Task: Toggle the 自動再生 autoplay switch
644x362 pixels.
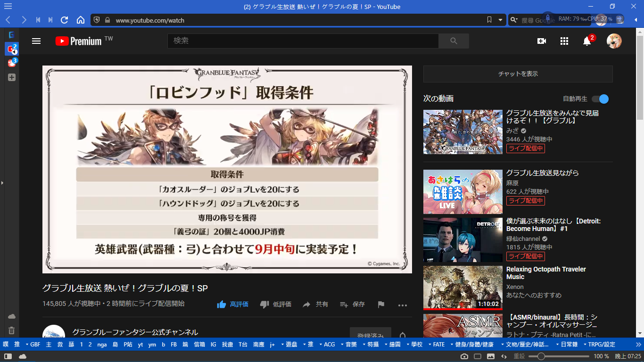Action: tap(600, 99)
